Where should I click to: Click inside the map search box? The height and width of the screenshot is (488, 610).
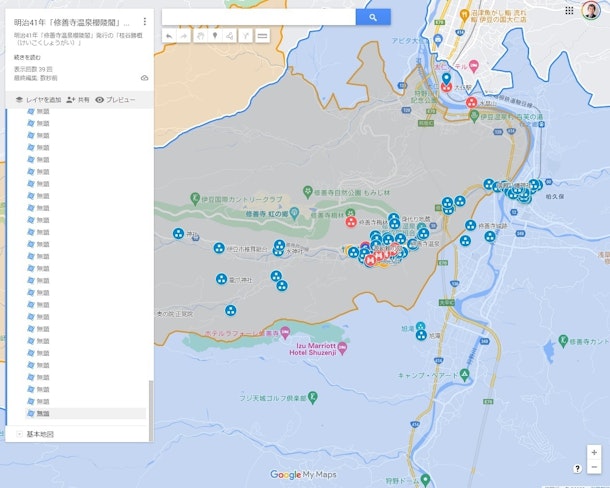tap(258, 17)
